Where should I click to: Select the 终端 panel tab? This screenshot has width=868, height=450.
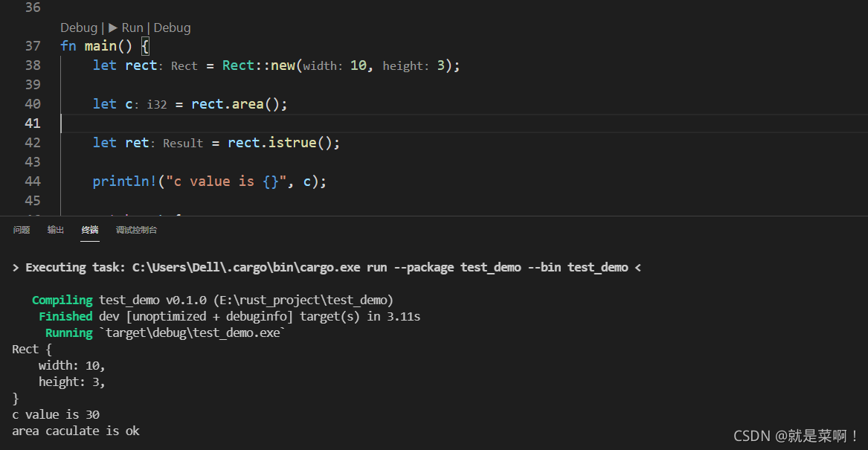[90, 230]
